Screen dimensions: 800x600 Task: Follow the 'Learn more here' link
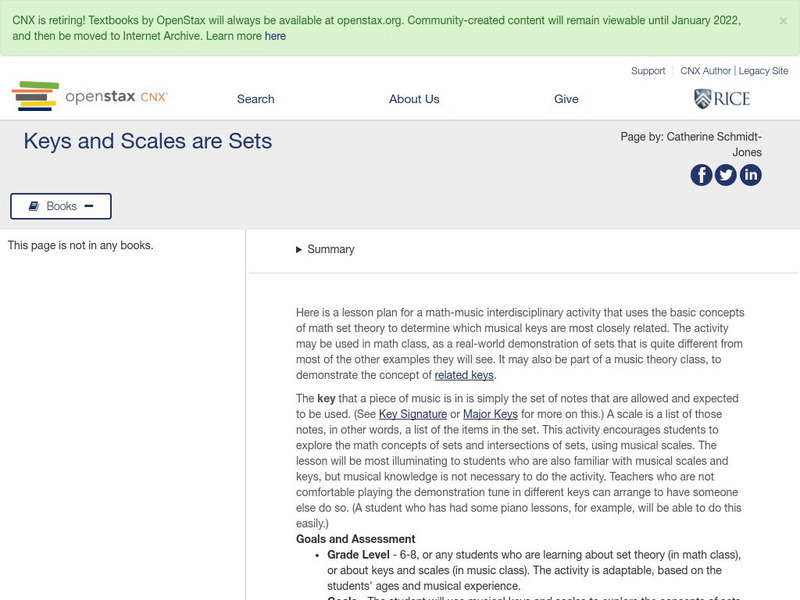tap(275, 36)
